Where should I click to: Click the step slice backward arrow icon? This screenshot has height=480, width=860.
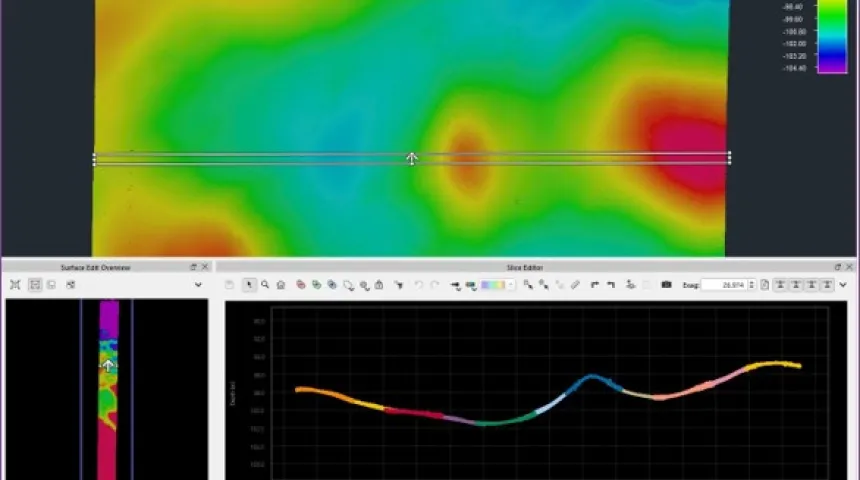coord(610,285)
